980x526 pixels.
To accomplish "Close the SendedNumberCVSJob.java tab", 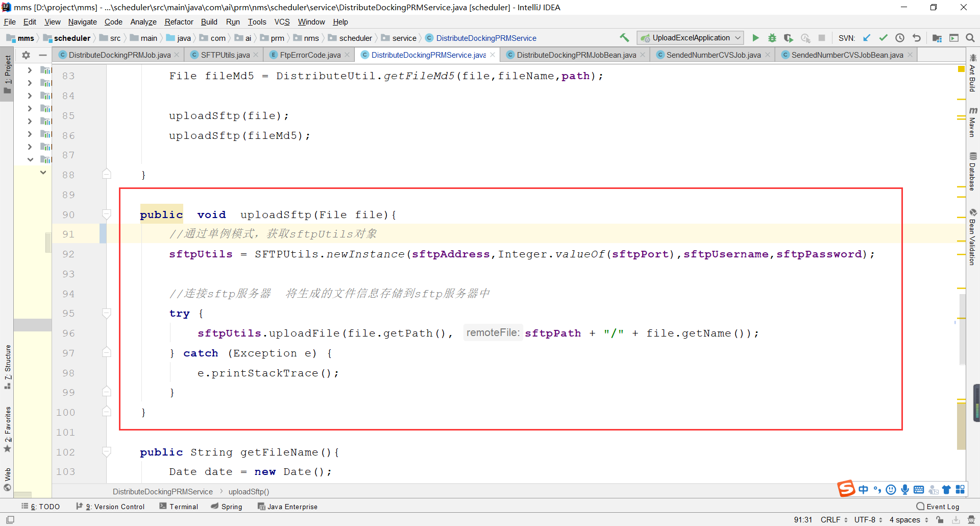I will coord(767,55).
